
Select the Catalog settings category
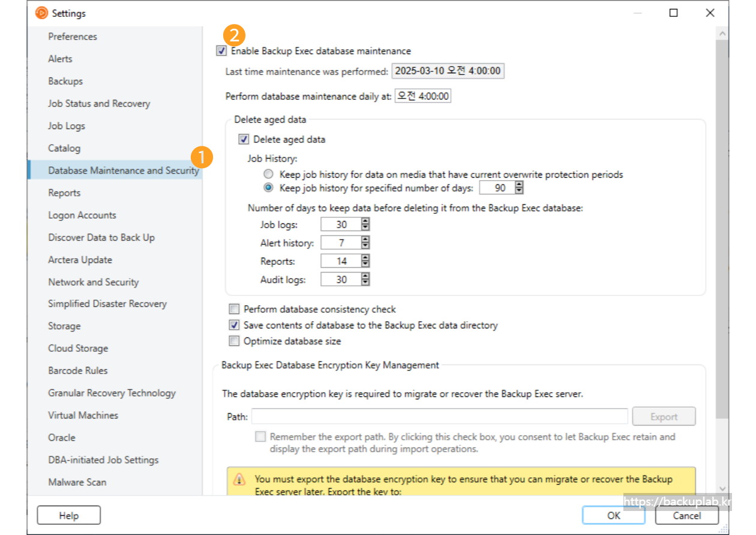(64, 148)
